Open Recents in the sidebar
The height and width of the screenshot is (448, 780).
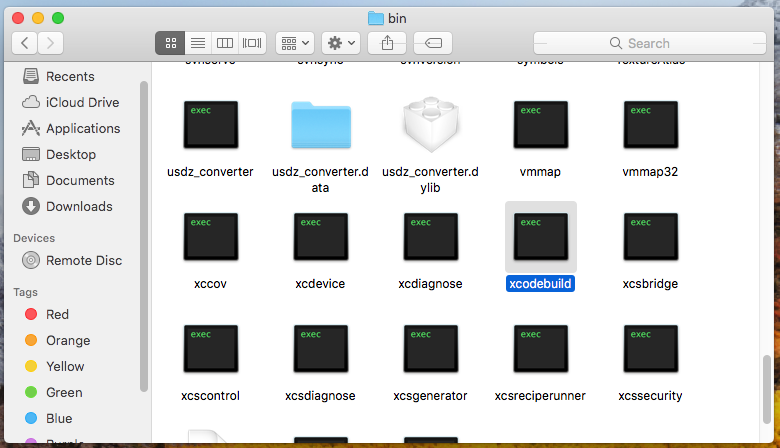coord(70,77)
